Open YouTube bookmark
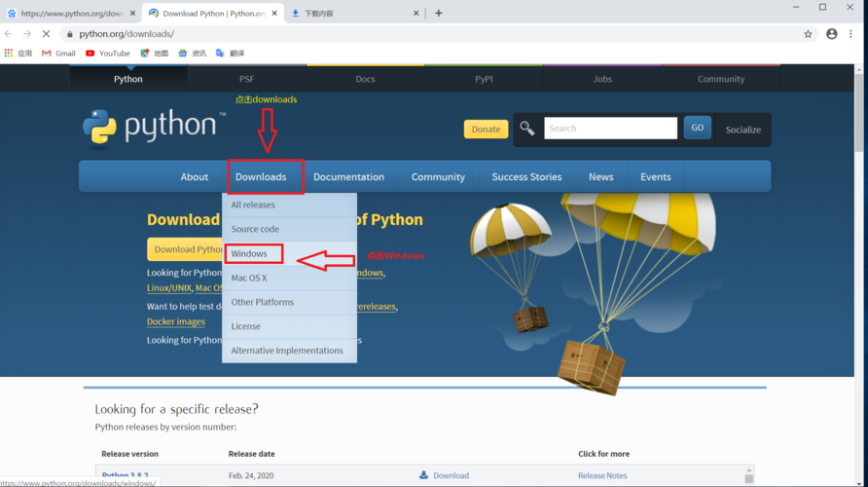This screenshot has height=487, width=868. coord(108,54)
